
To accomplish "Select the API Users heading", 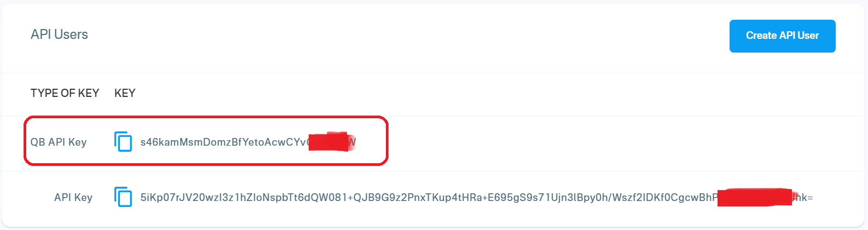I will pyautogui.click(x=59, y=34).
